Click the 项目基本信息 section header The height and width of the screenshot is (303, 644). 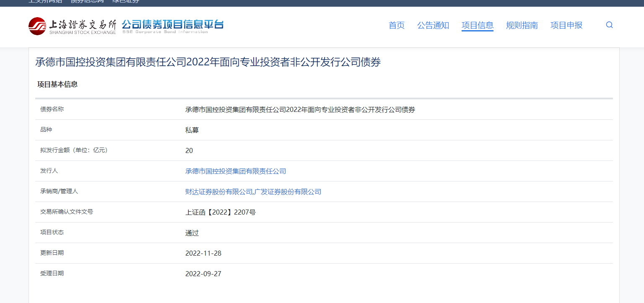point(57,84)
